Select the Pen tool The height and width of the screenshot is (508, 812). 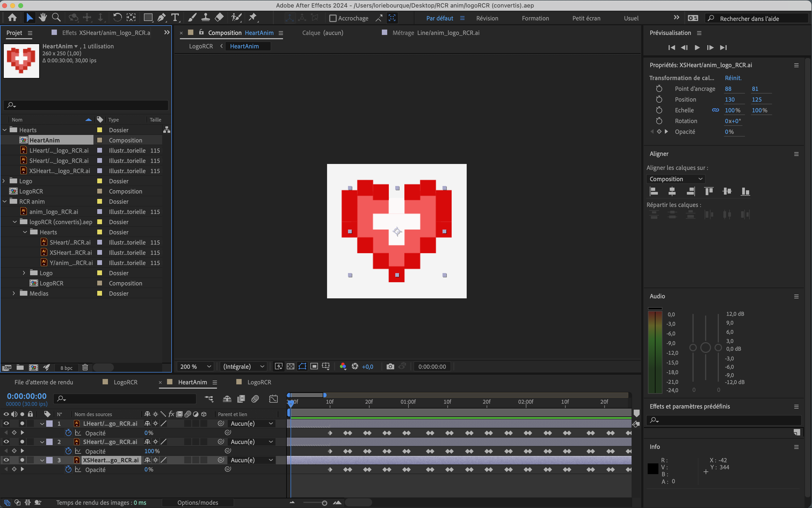pos(161,18)
